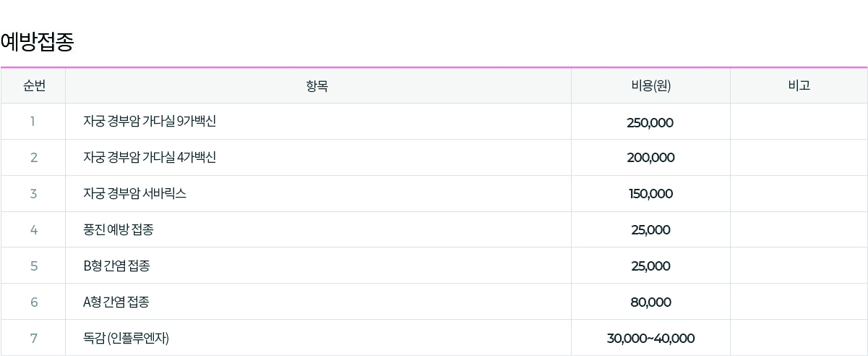Click the 항목 column header
The width and height of the screenshot is (868, 356).
[317, 85]
